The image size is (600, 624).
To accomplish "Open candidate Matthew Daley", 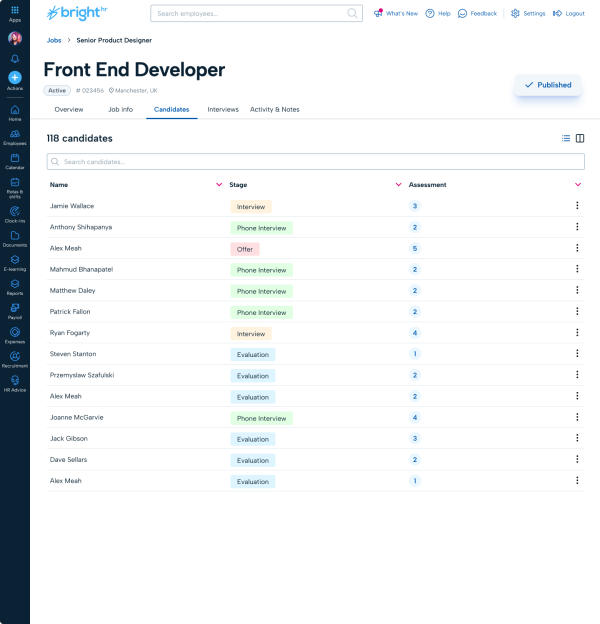I will point(72,291).
